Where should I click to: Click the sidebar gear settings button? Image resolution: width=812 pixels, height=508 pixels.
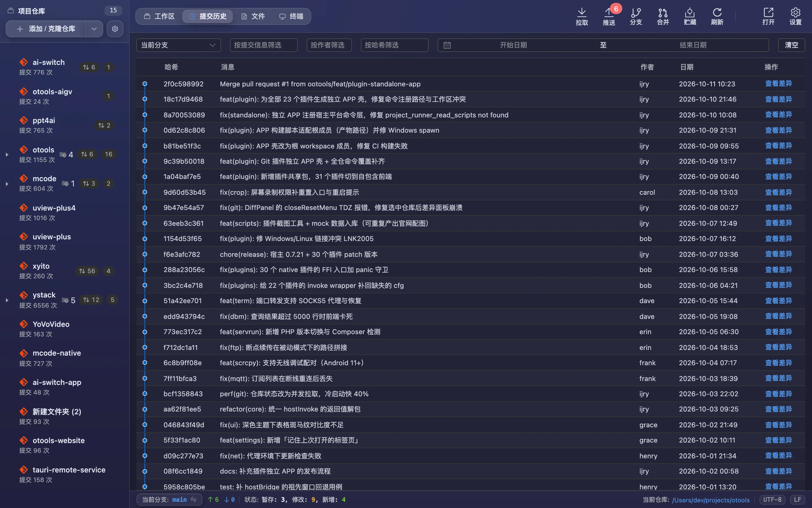coord(115,29)
